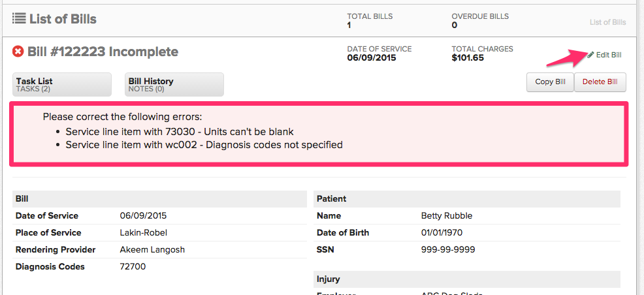The height and width of the screenshot is (295, 644).
Task: Open the Task List panel
Action: (x=62, y=84)
